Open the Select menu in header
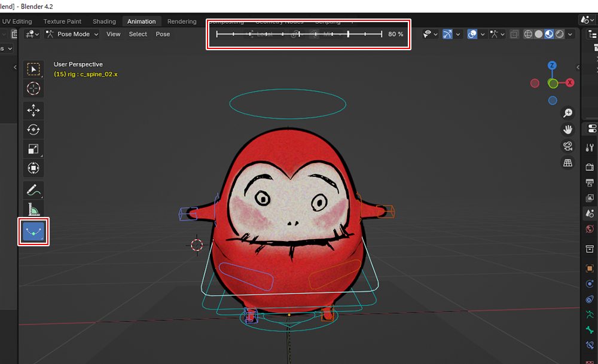This screenshot has height=364, width=598. coord(138,34)
